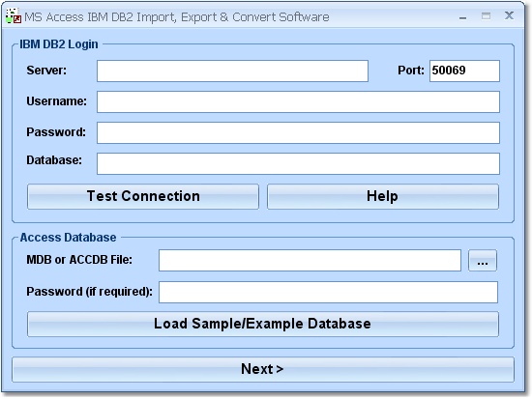Minimize the converter window
Screen dimensions: 532x399
(x=462, y=17)
